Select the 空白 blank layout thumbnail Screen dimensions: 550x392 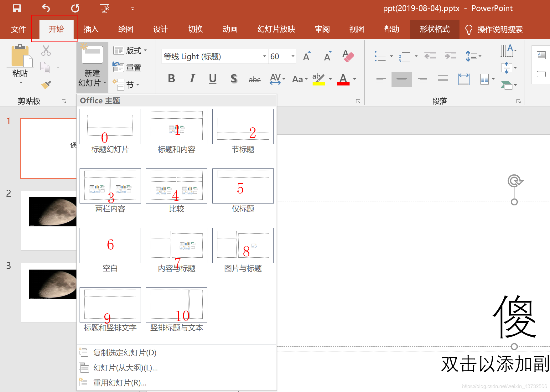(110, 245)
